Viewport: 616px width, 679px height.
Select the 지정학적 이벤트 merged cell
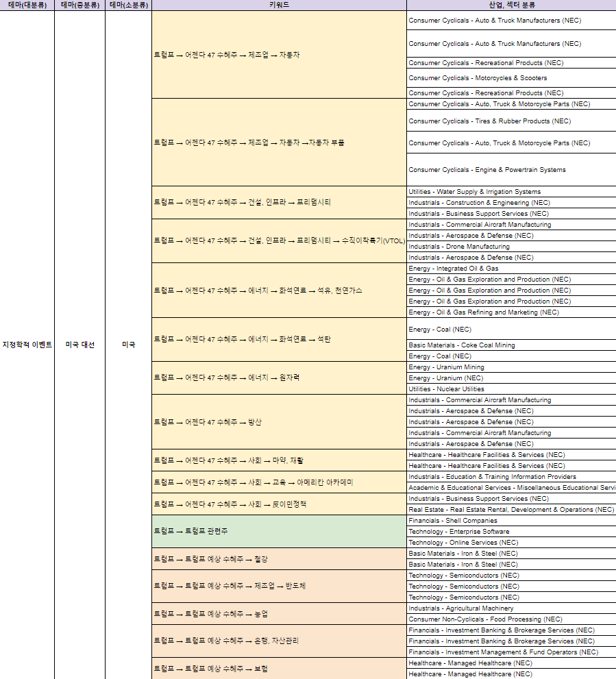pos(27,345)
